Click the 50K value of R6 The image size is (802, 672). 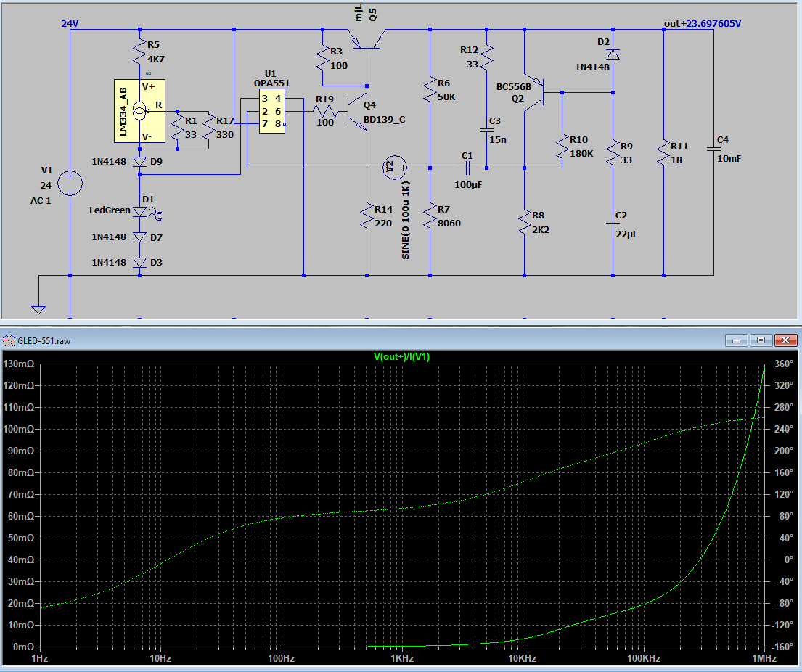point(446,97)
